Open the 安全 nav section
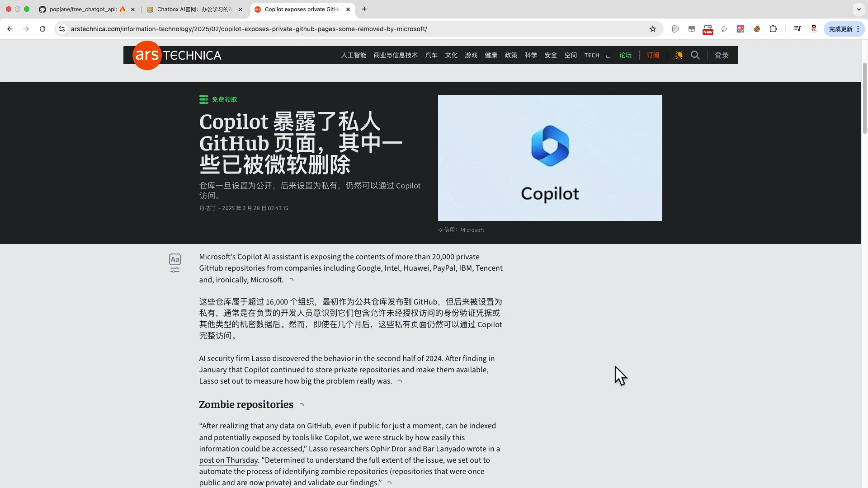The height and width of the screenshot is (488, 868). [551, 55]
